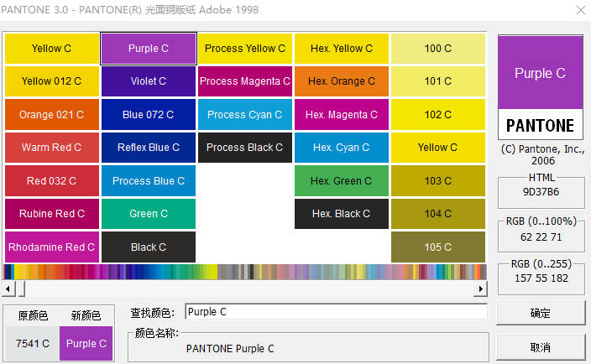
Task: Pick the Hex. Black C swatch
Action: [x=342, y=214]
